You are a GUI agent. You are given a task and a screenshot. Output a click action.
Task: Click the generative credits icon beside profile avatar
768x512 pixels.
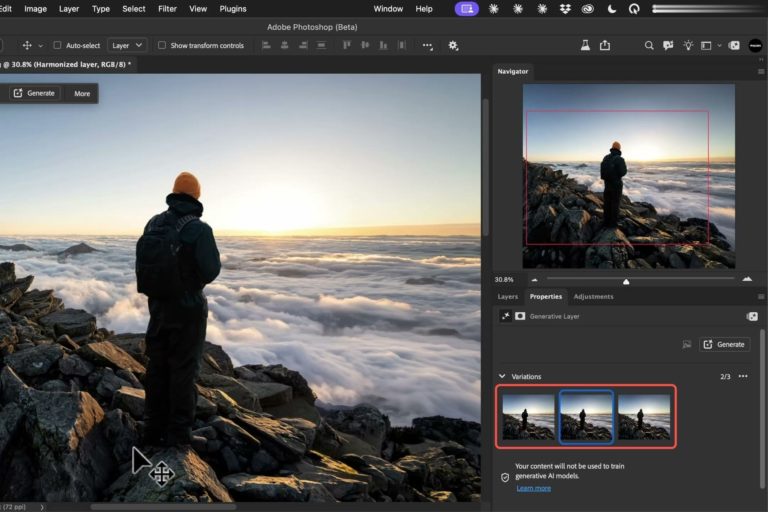click(734, 46)
